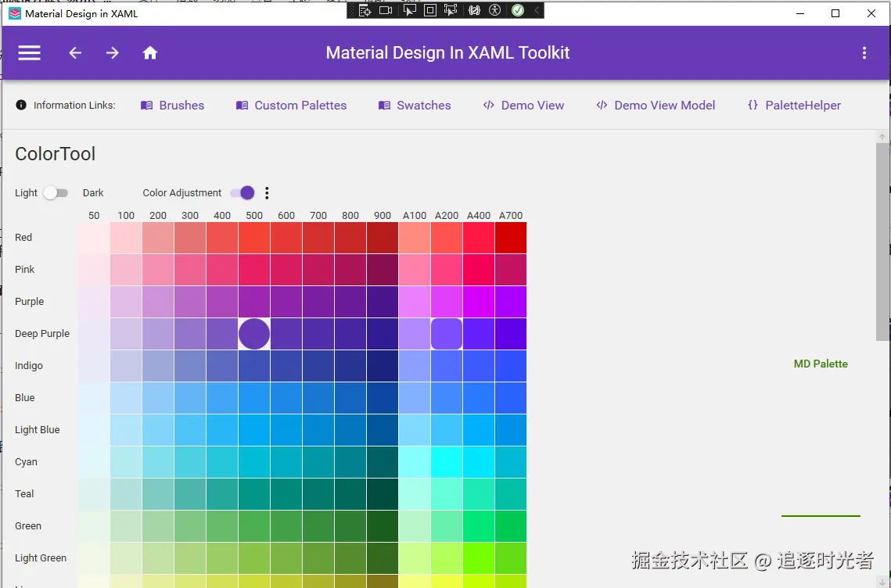Viewport: 891px width, 588px height.
Task: Pick the Light Blue 700 swatch
Action: click(318, 430)
